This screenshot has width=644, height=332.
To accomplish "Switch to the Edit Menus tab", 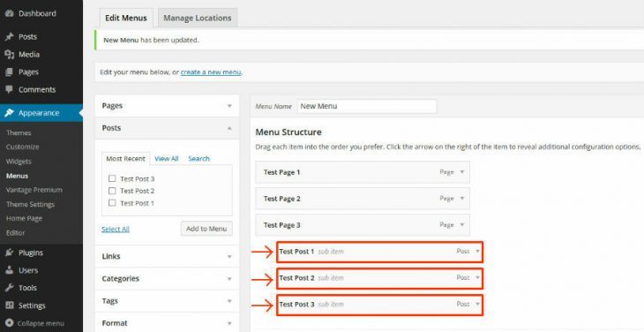I will coord(126,18).
